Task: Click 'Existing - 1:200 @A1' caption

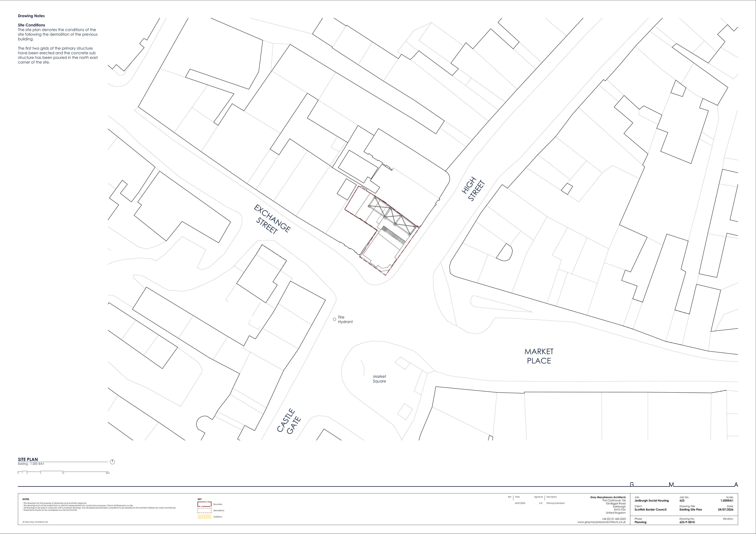Action: pos(31,464)
